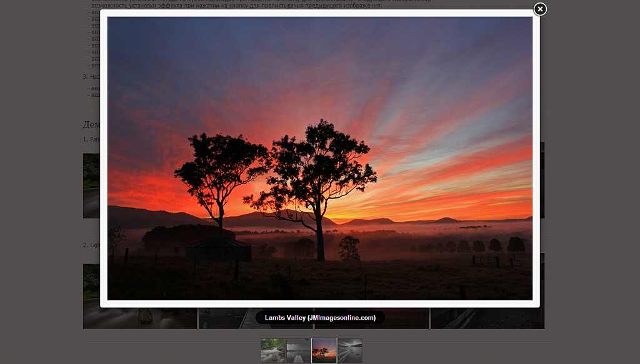Viewport: 640px width, 364px height.
Task: Select the highlighted sunset trees thumbnail
Action: click(x=324, y=350)
